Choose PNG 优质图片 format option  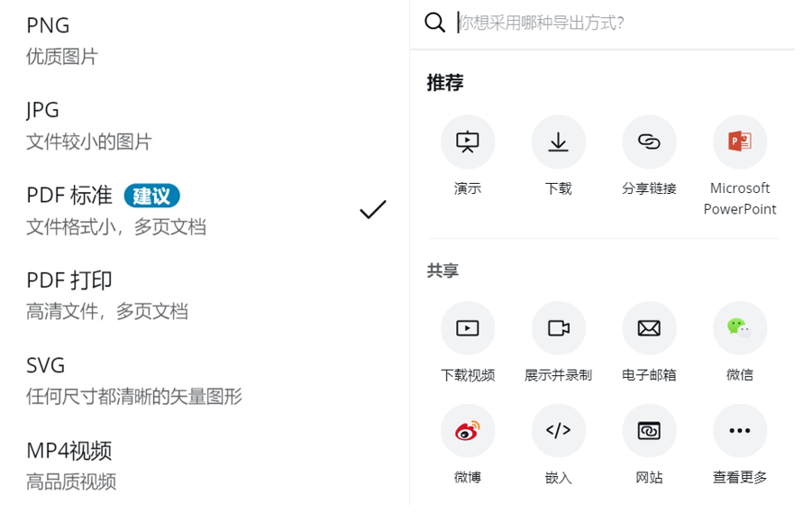tap(205, 41)
